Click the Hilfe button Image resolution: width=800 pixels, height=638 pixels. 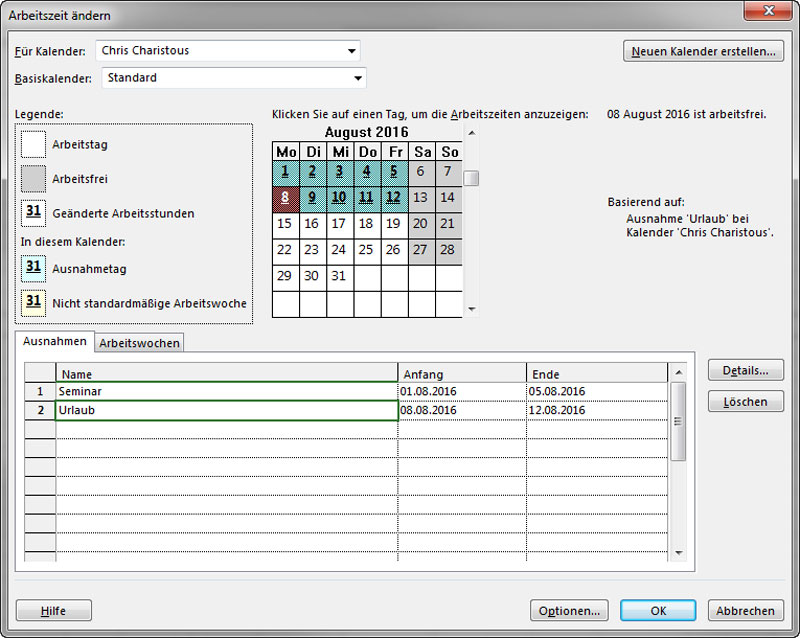[x=54, y=611]
